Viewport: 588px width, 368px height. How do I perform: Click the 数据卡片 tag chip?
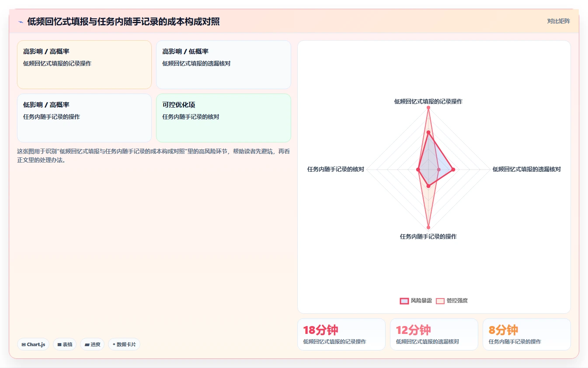coord(124,344)
